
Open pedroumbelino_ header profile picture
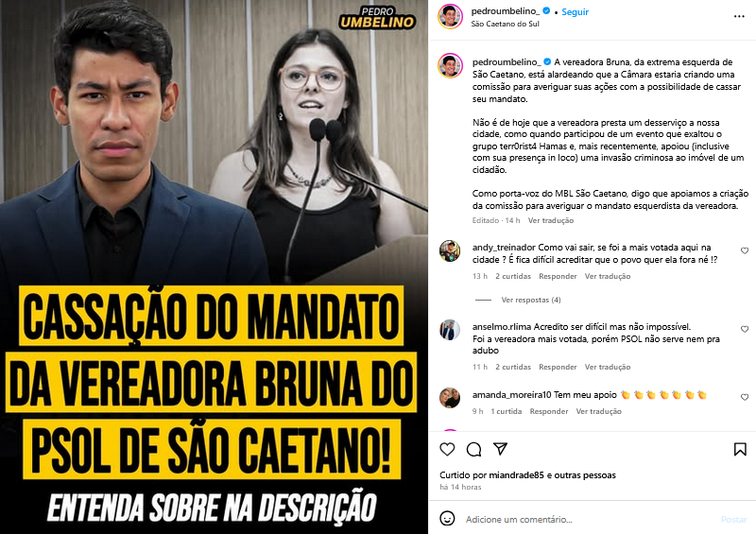450,16
